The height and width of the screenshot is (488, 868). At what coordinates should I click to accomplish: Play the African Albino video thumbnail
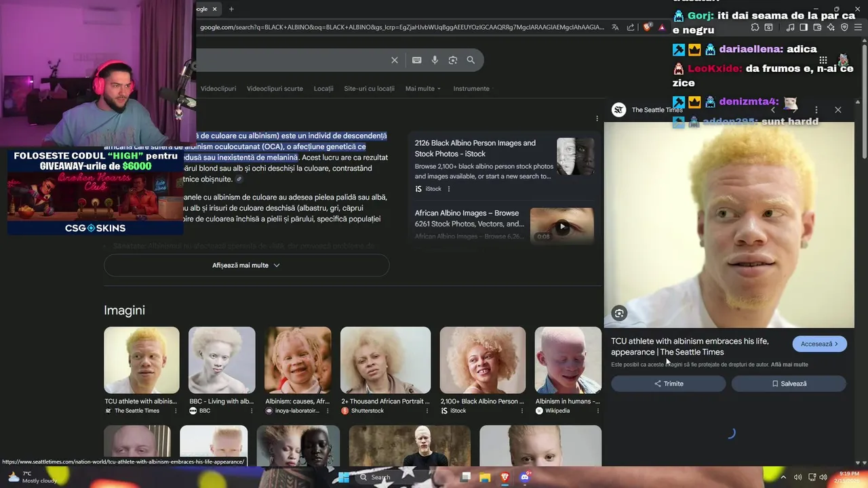[x=561, y=226]
